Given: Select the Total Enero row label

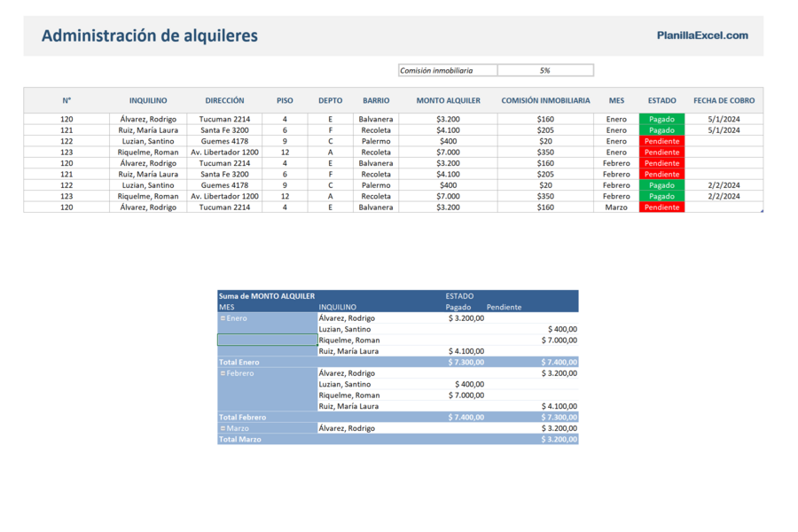Looking at the screenshot, I should click(x=239, y=363).
